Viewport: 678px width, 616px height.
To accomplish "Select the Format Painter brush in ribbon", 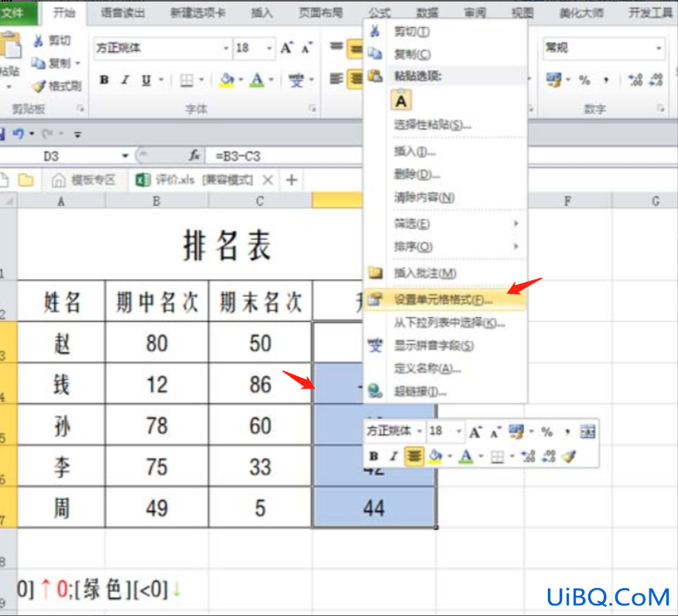I will pyautogui.click(x=39, y=87).
